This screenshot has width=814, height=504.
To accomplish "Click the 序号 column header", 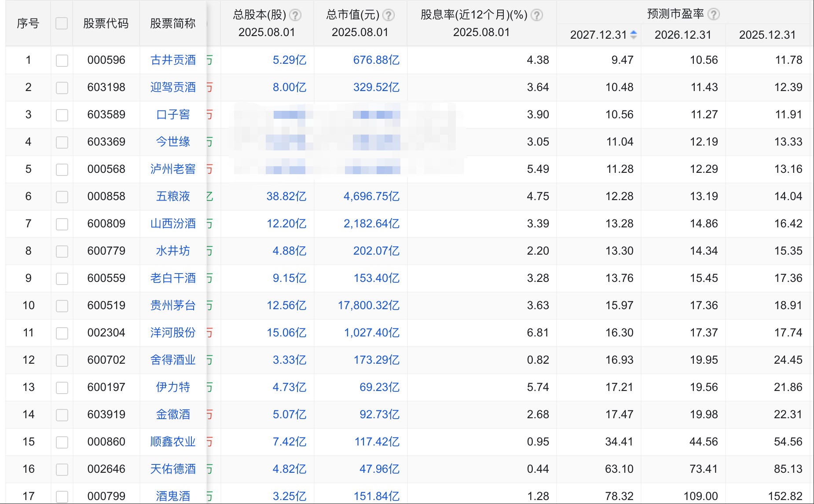I will (x=28, y=23).
